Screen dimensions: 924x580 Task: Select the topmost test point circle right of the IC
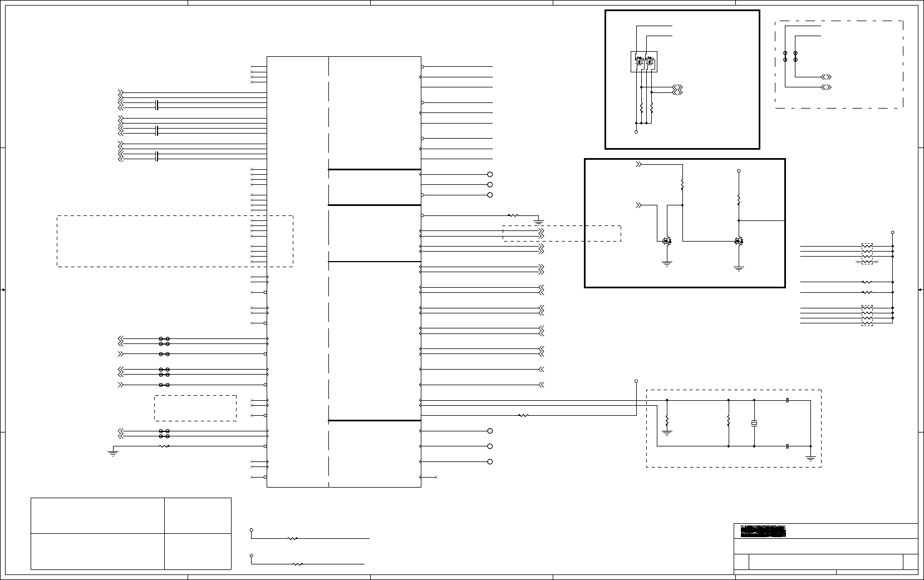pos(490,174)
